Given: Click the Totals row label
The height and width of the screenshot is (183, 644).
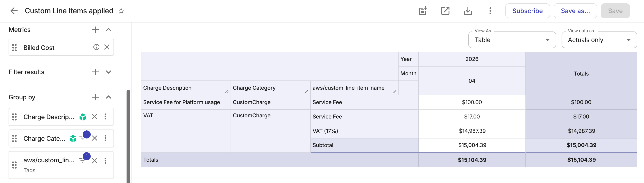Looking at the screenshot, I should tap(279, 160).
